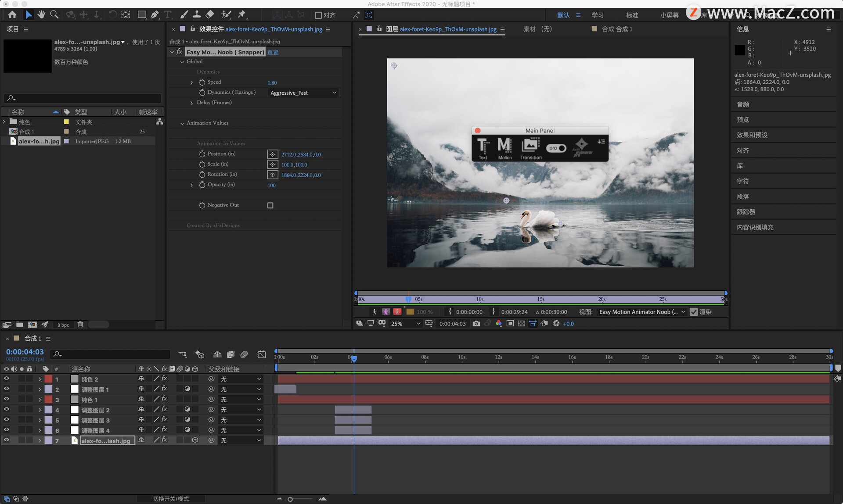
Task: Hide alex-fo...lash.jpg layer eye icon
Action: point(6,440)
